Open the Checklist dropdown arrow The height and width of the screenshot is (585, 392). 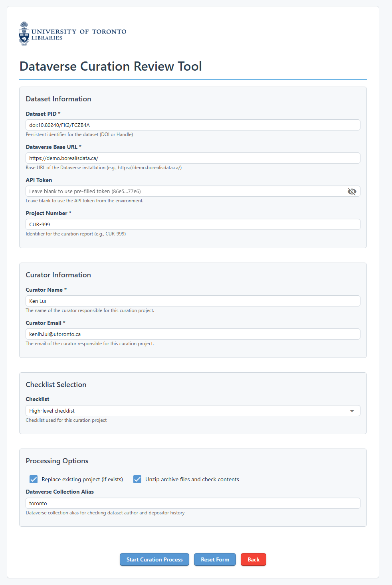point(352,411)
